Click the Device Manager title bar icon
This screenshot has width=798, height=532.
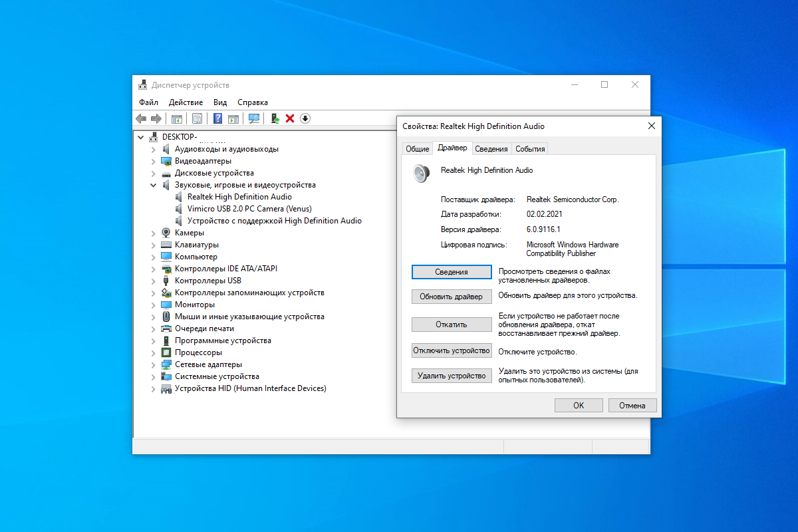[x=143, y=85]
